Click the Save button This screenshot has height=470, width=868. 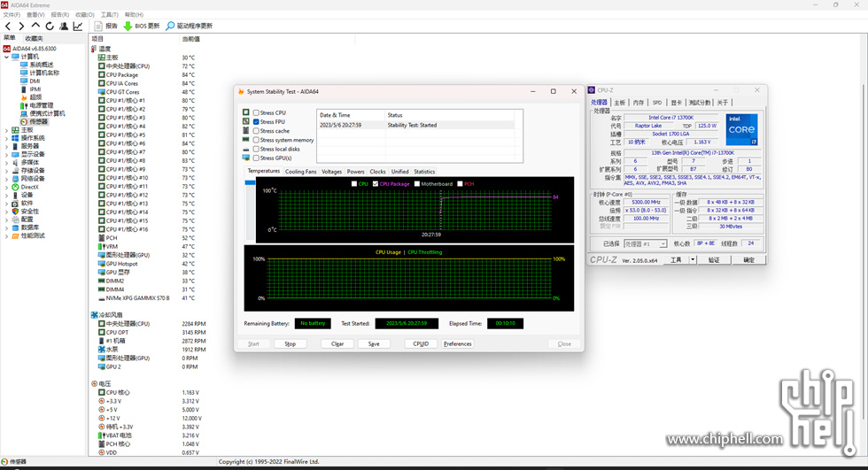(x=374, y=344)
